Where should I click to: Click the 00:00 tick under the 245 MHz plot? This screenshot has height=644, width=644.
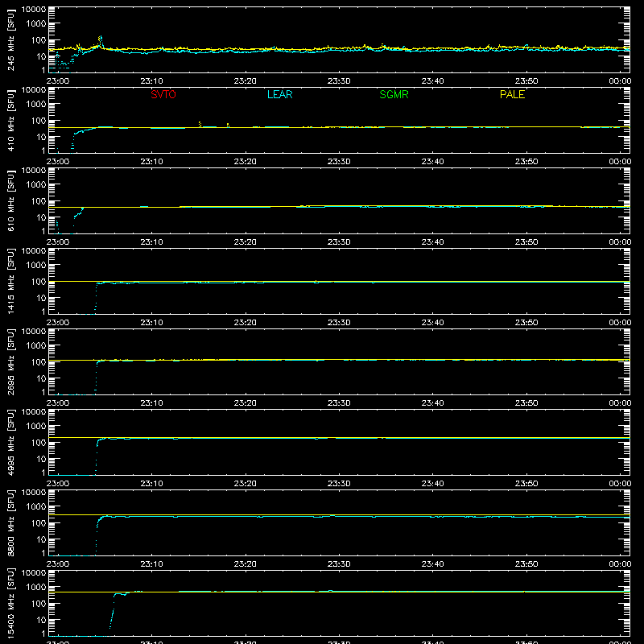coord(620,81)
